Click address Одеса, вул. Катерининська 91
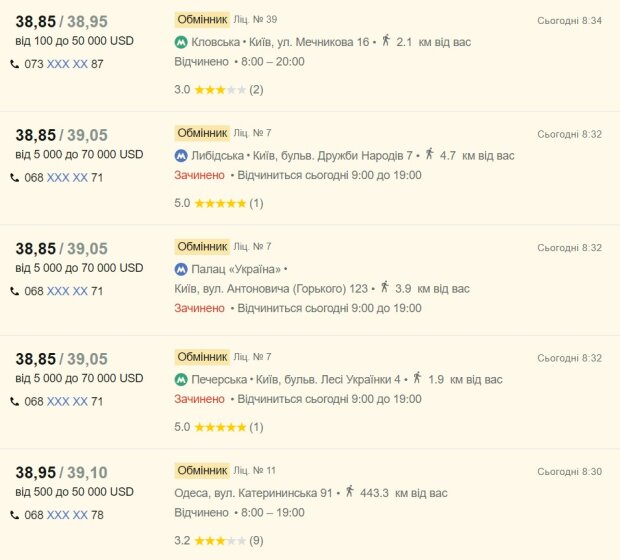 point(253,493)
